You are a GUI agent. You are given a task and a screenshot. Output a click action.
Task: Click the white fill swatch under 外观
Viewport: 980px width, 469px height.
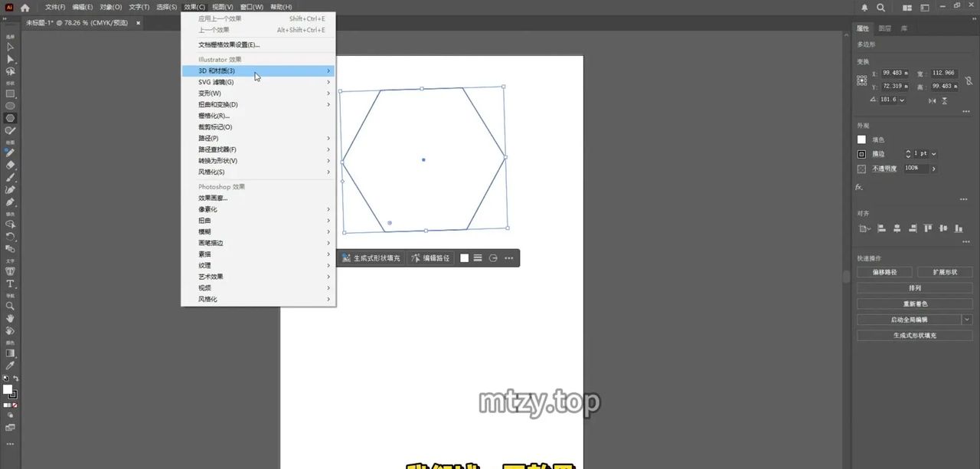tap(861, 139)
